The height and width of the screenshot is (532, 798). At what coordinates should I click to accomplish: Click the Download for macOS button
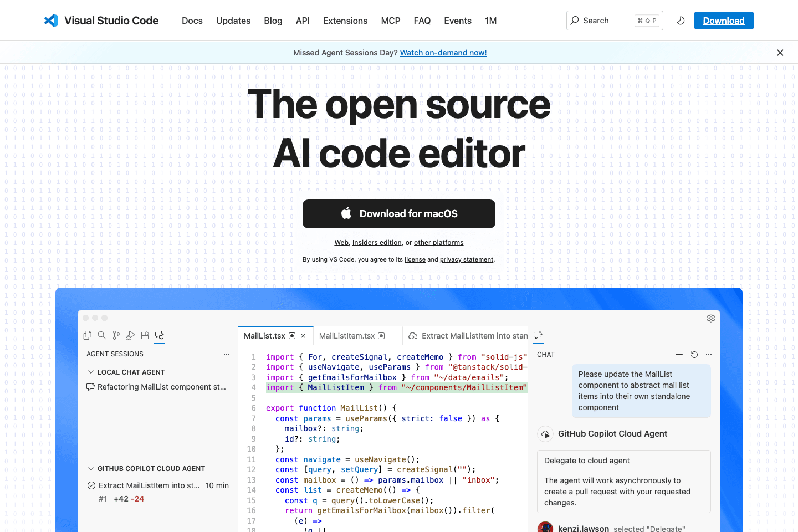[x=398, y=214]
